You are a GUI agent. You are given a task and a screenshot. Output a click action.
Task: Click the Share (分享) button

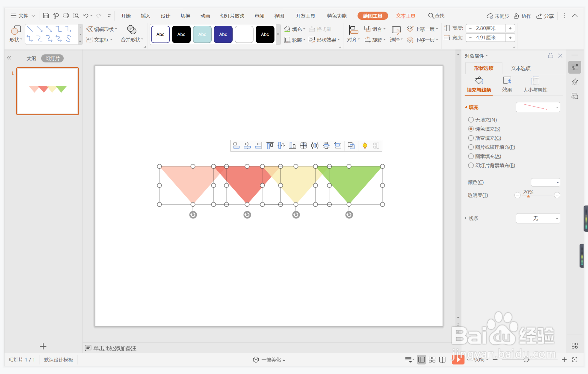(545, 16)
